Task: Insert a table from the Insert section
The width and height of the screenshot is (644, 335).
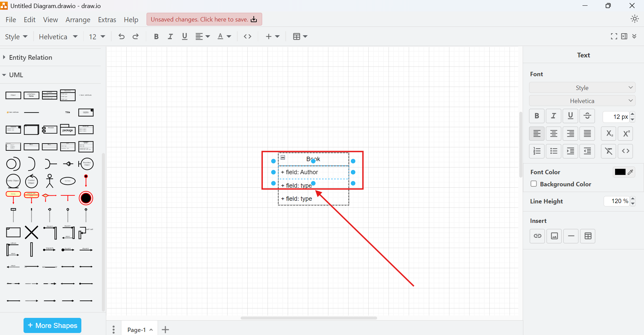Action: (x=588, y=236)
